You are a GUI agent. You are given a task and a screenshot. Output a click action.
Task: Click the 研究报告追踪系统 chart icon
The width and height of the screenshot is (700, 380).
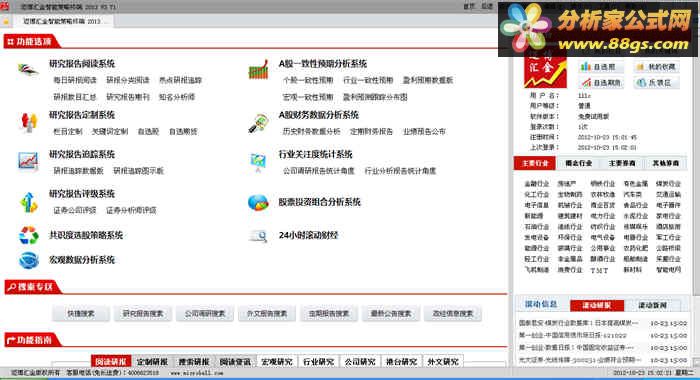[28, 162]
